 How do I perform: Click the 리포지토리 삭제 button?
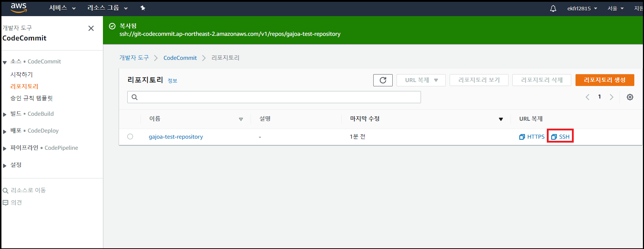tap(542, 80)
